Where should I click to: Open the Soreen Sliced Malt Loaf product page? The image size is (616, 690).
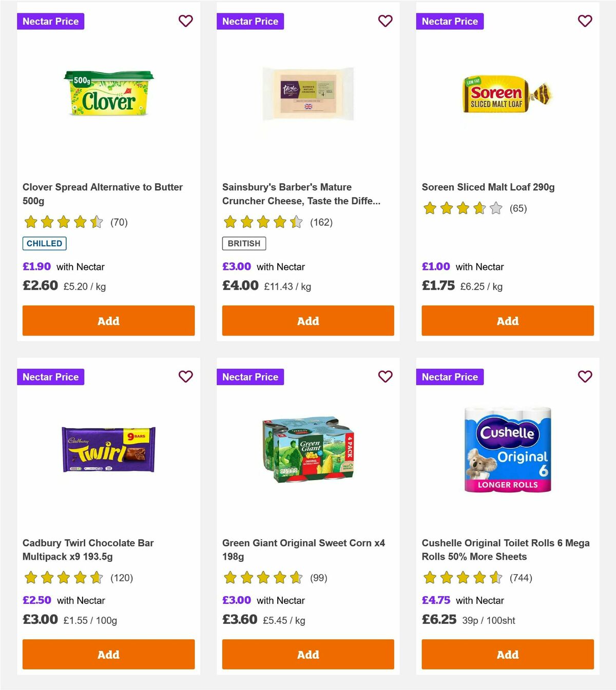pyautogui.click(x=488, y=187)
